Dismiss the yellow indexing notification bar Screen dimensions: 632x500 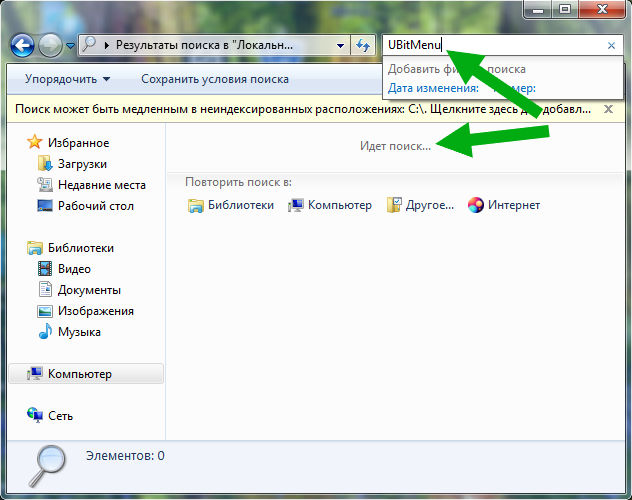608,109
